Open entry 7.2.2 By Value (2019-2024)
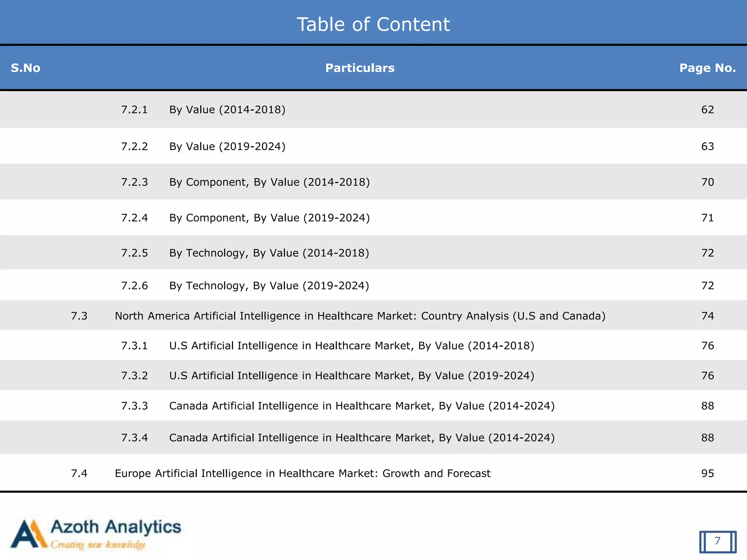Image resolution: width=747 pixels, height=560 pixels. [x=227, y=147]
